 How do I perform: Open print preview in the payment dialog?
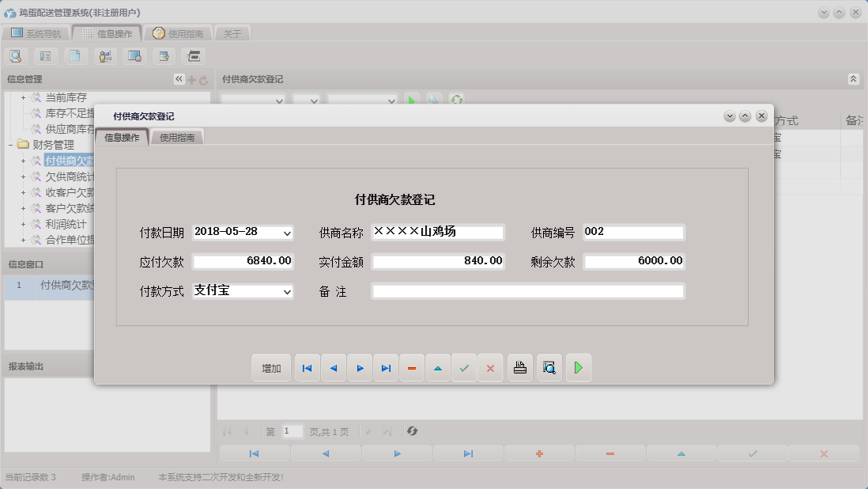click(x=549, y=367)
